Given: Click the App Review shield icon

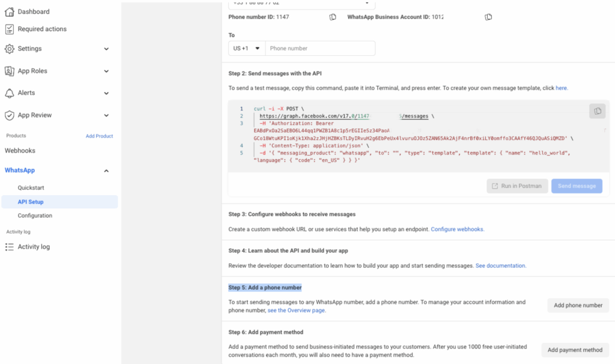Looking at the screenshot, I should 10,115.
